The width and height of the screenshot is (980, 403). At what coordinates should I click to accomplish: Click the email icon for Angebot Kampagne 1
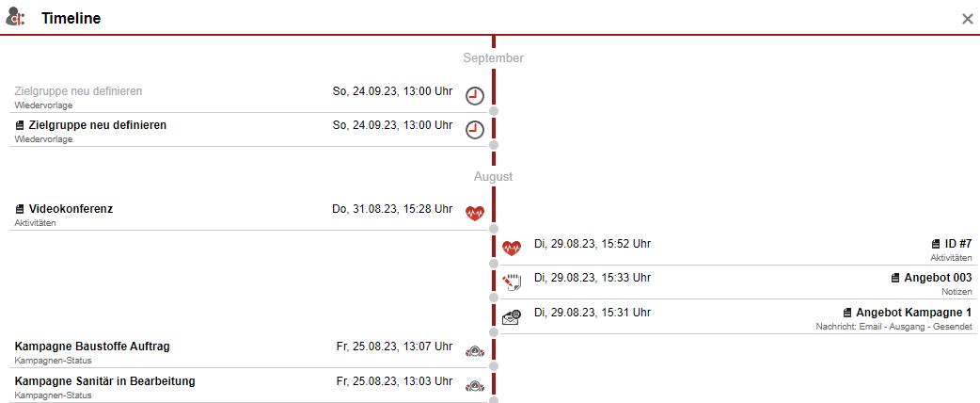pyautogui.click(x=512, y=316)
